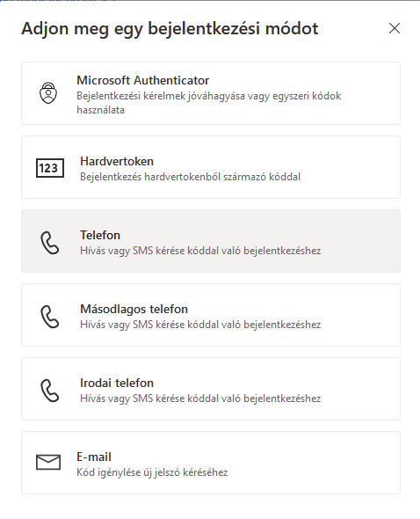
Task: Click the Másodlagos telefon handset icon
Action: (50, 317)
